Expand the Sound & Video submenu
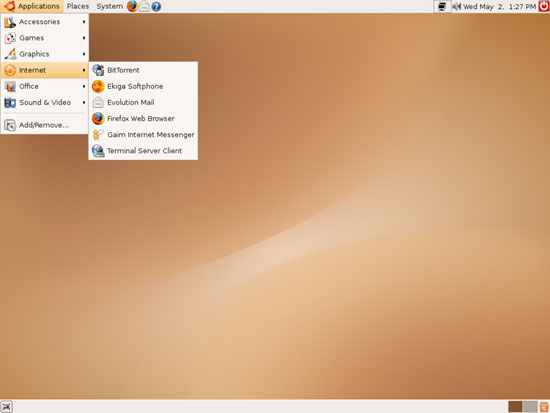 pyautogui.click(x=45, y=102)
